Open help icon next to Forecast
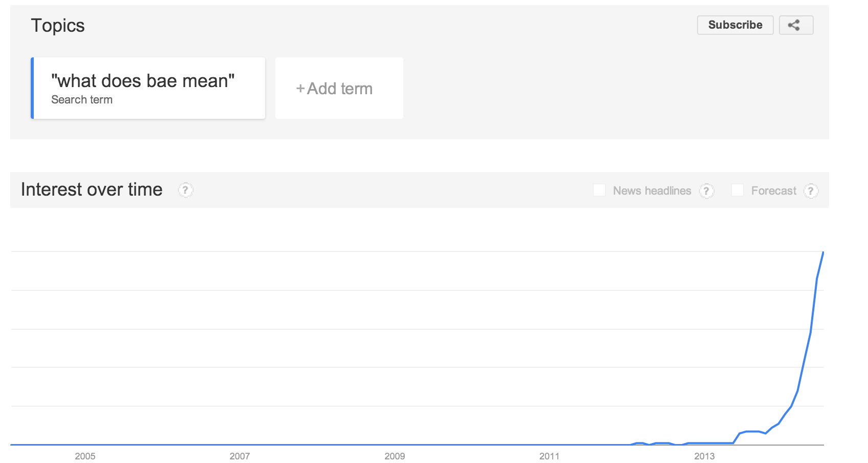868x463 pixels. click(811, 191)
